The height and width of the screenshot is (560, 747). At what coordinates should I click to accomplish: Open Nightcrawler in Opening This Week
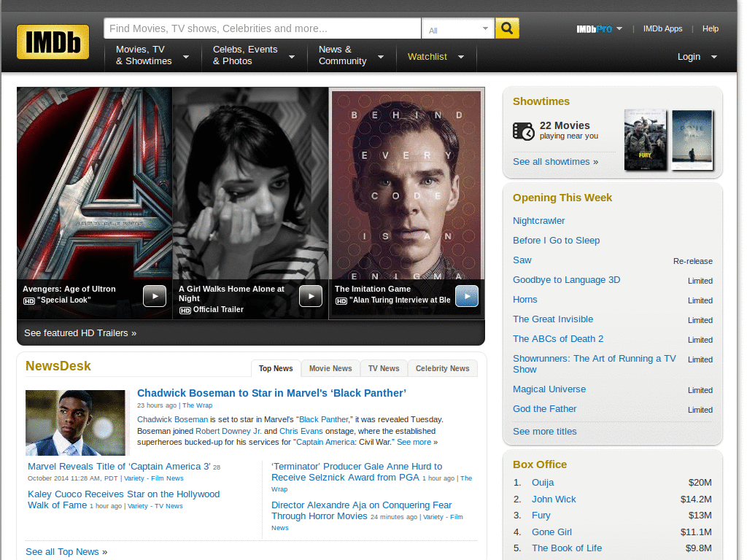point(539,221)
